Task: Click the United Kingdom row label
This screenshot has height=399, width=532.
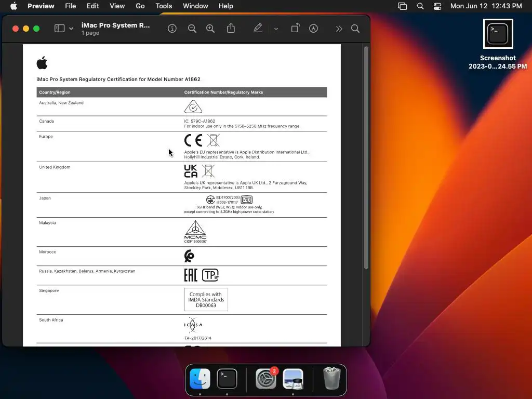Action: [55, 167]
